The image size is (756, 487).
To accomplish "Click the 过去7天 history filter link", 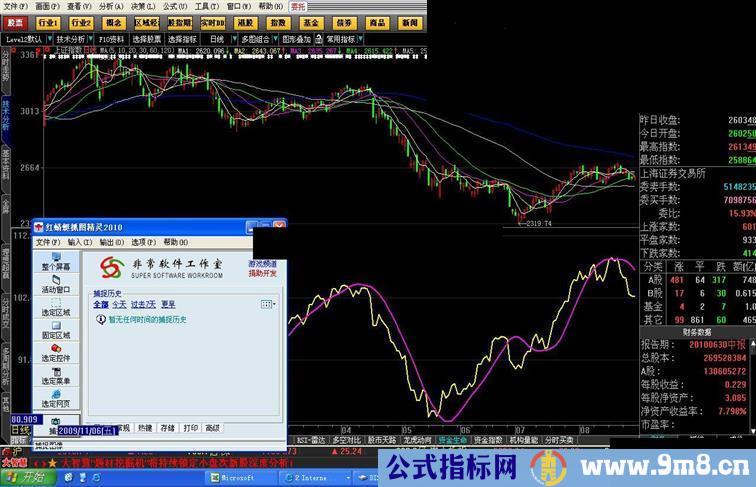I will 143,304.
